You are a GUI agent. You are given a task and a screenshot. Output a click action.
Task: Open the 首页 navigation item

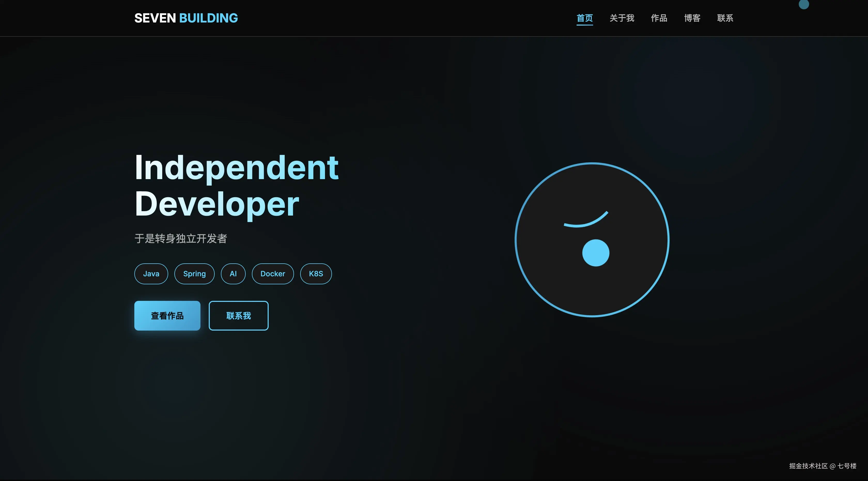click(585, 18)
